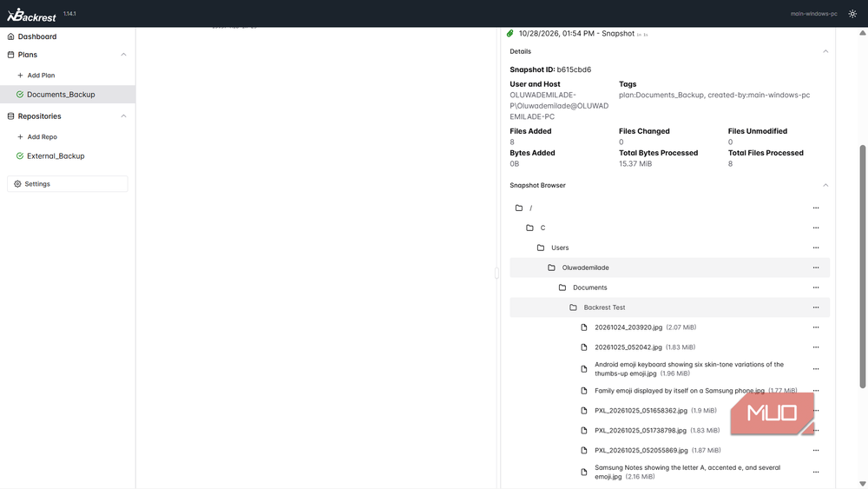
Task: Click the file icon of PXL_20261025_051738798.jpg
Action: pos(584,431)
